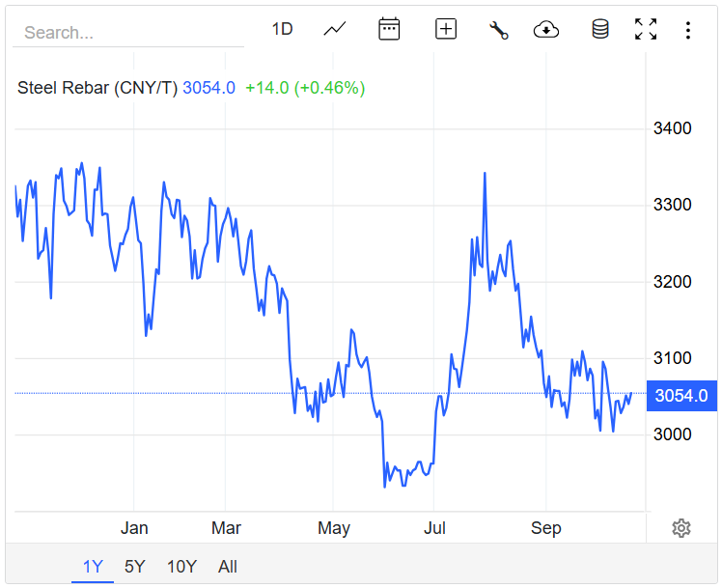Open the database data icon
This screenshot has width=722, height=588.
point(600,29)
